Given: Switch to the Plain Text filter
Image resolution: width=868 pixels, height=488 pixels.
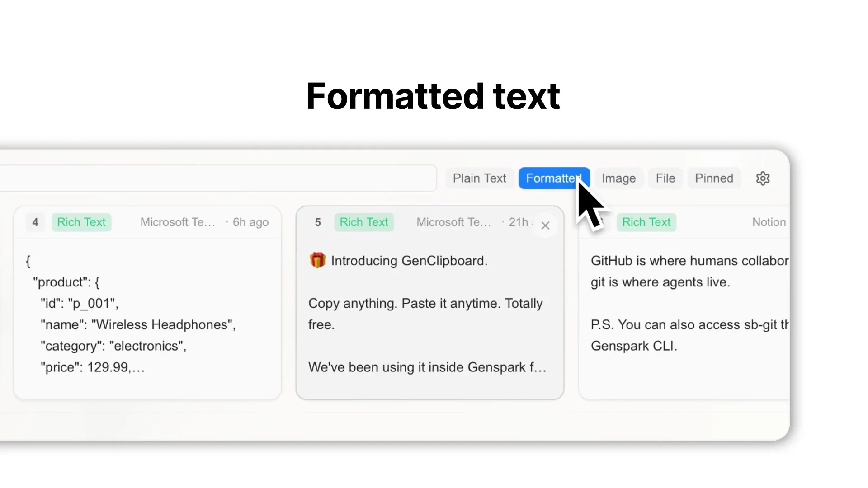Looking at the screenshot, I should (479, 178).
